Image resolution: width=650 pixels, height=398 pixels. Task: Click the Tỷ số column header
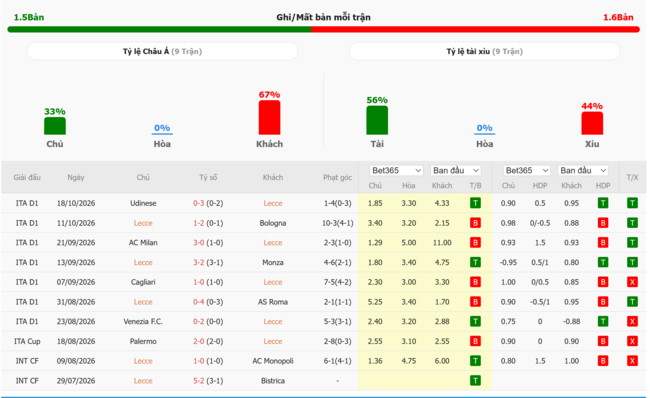click(x=208, y=177)
